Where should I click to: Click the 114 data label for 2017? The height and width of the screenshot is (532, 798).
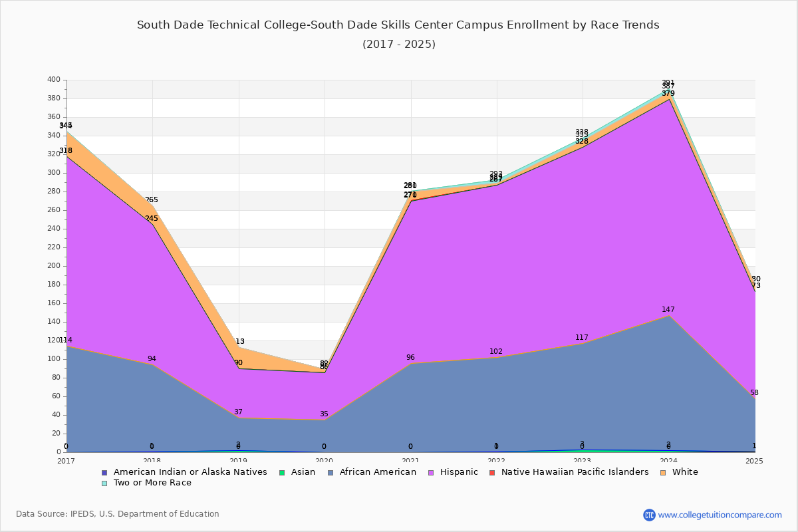pyautogui.click(x=65, y=340)
